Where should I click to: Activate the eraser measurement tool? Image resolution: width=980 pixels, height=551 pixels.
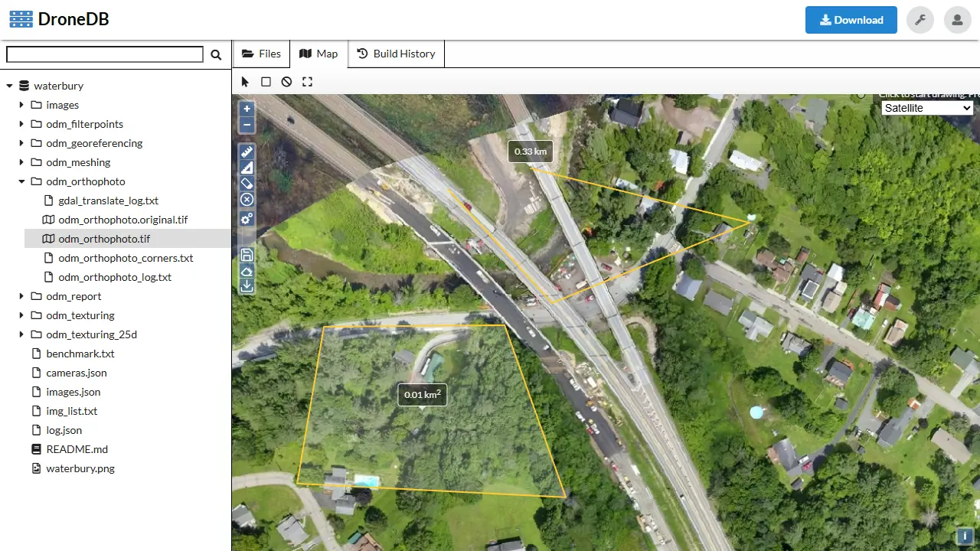(247, 183)
